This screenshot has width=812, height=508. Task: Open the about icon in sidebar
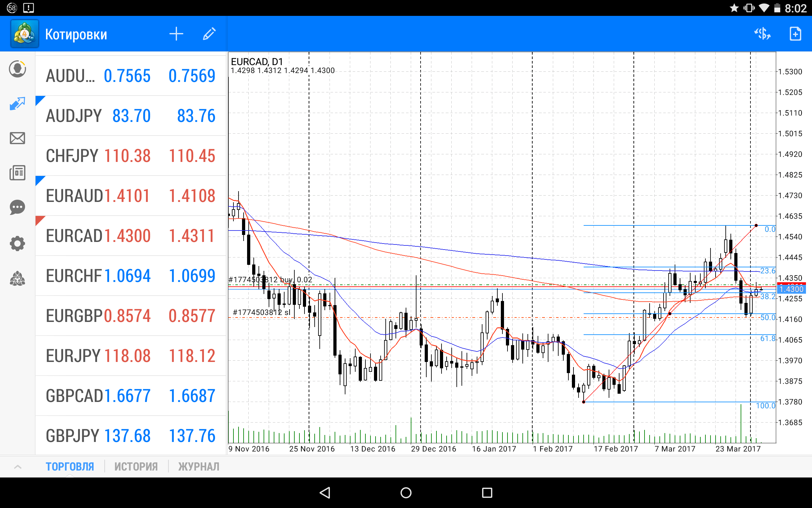17,278
